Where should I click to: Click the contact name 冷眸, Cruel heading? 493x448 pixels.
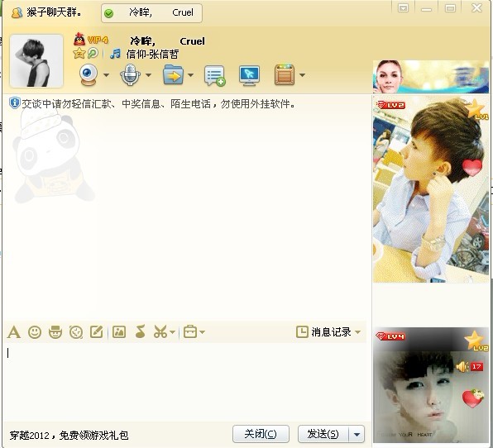[167, 41]
